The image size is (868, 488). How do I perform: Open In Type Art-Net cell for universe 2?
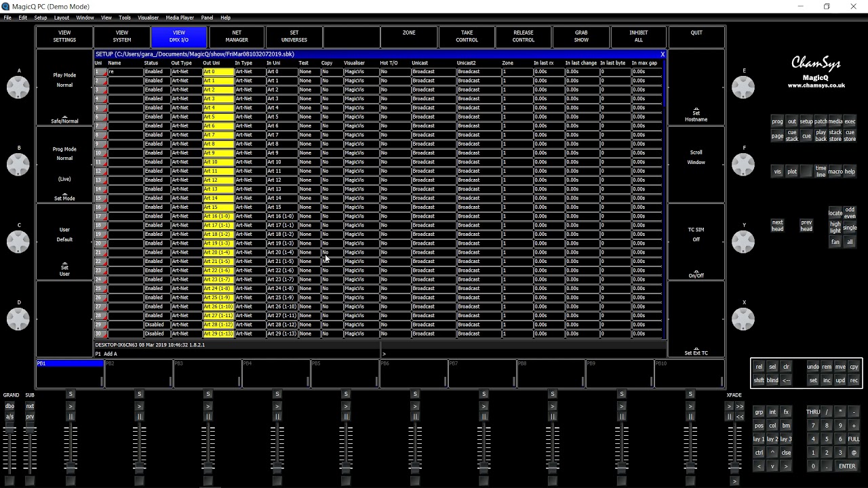250,81
